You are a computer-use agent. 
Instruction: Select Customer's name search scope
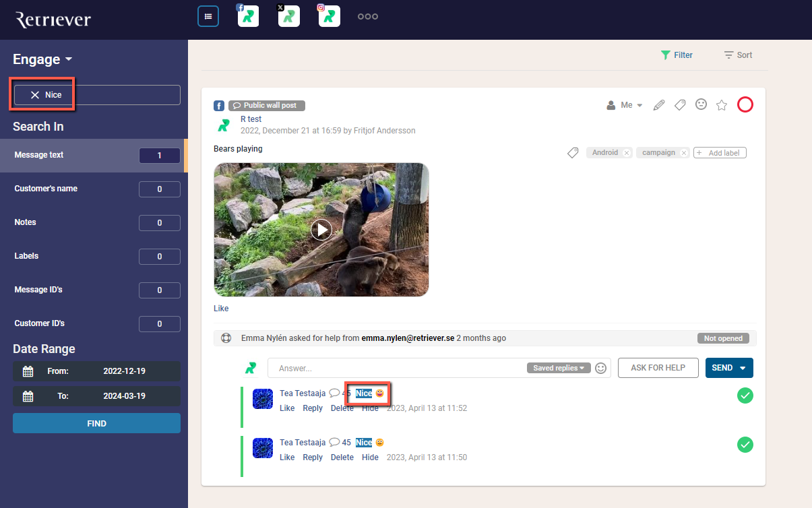(x=94, y=189)
